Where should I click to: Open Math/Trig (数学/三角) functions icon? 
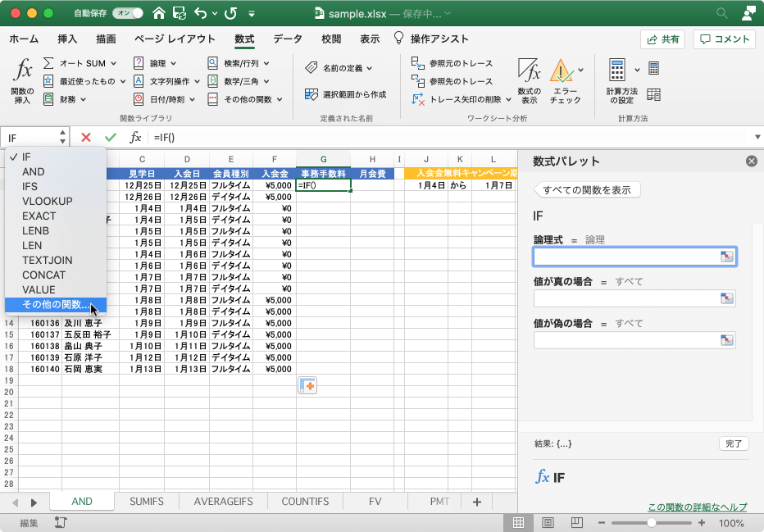coord(213,81)
